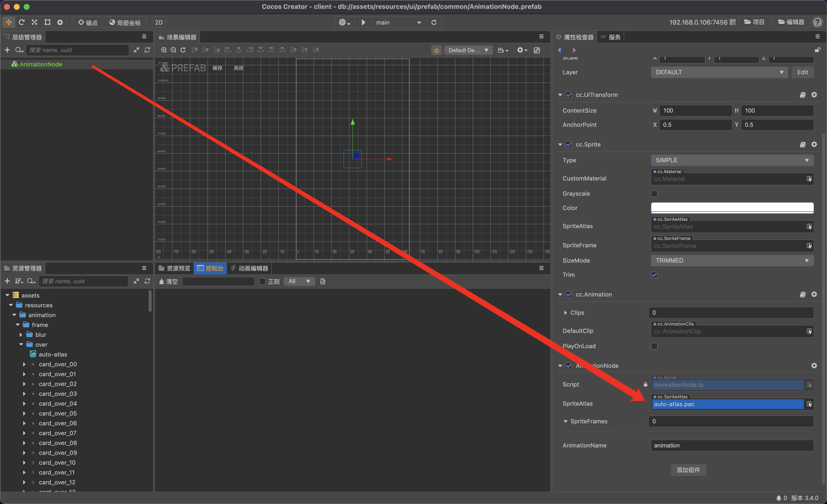Click the Layer Edit button
827x504 pixels.
(802, 72)
